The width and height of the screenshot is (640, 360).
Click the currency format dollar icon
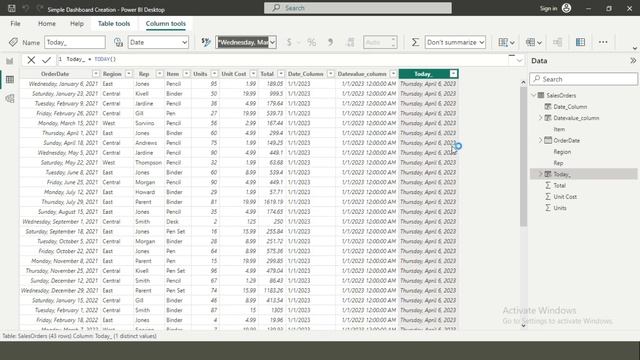289,42
